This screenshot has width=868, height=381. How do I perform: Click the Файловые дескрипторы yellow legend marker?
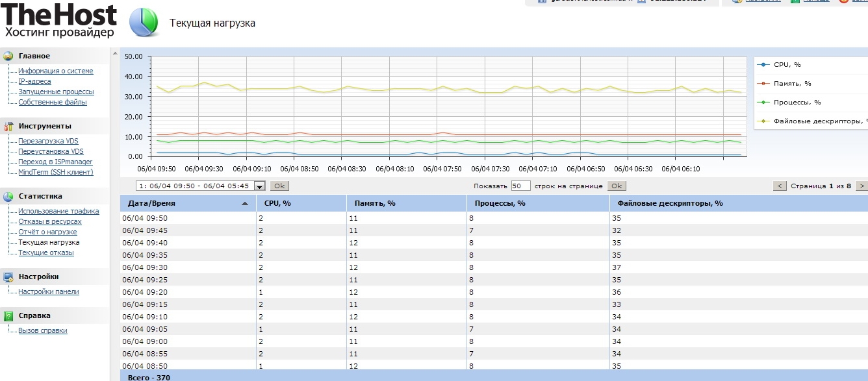(765, 121)
